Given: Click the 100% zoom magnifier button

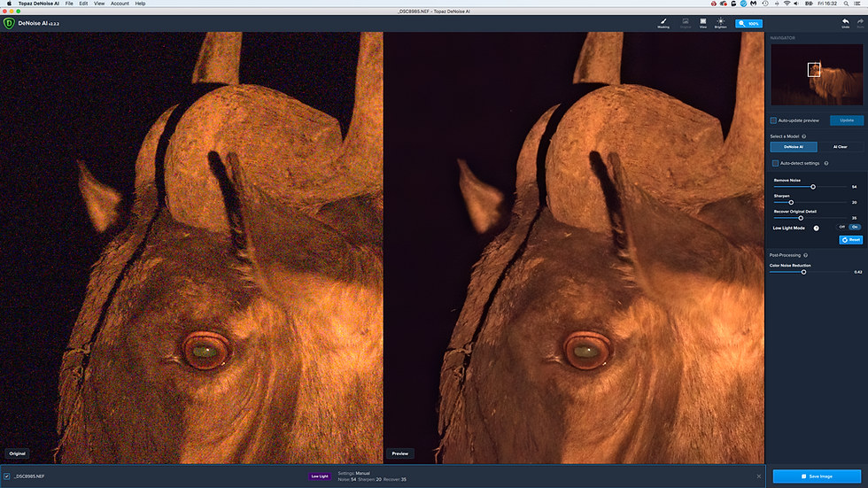Looking at the screenshot, I should (x=749, y=23).
